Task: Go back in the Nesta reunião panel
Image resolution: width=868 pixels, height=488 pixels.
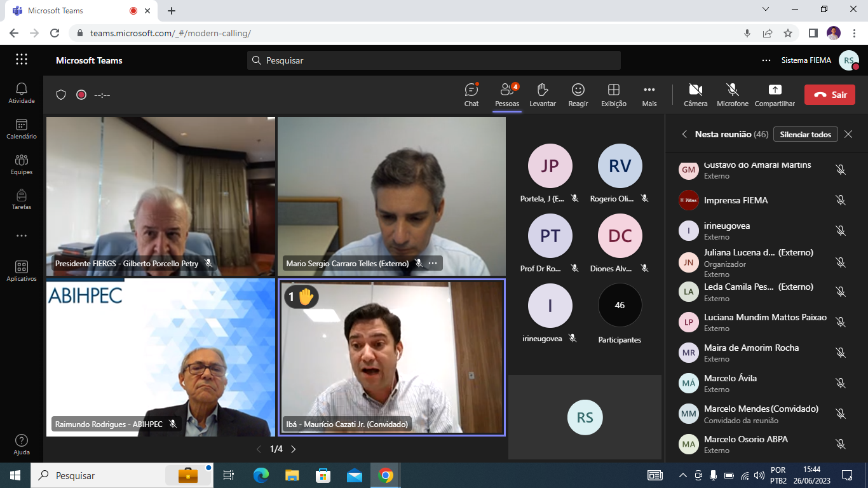Action: 684,134
